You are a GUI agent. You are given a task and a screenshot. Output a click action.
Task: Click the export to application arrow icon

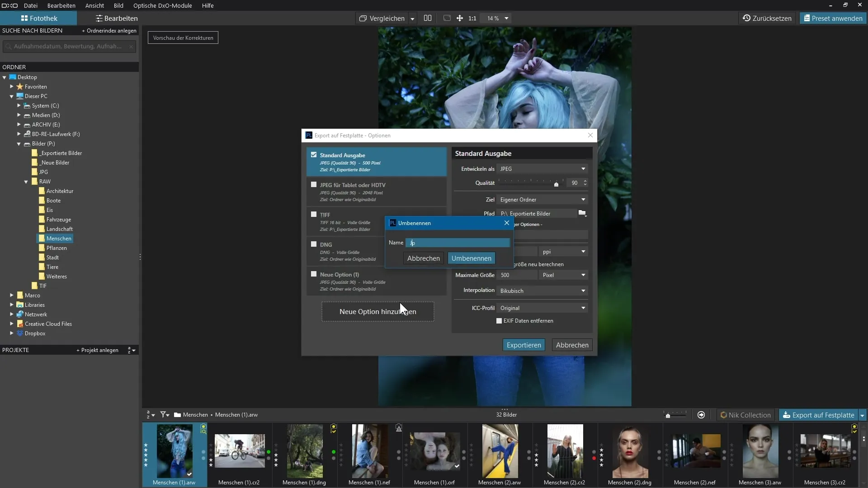(x=701, y=415)
